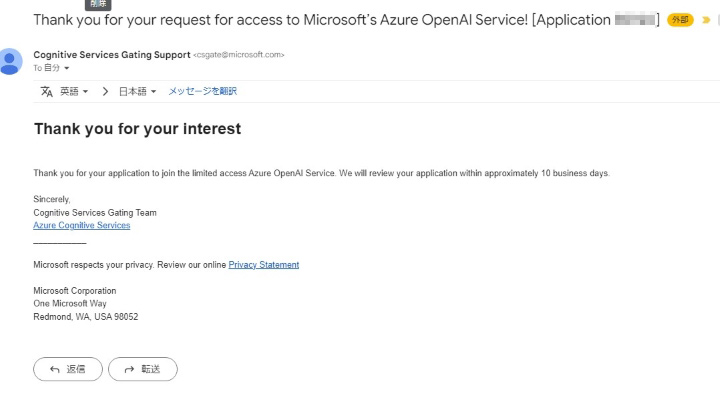
Task: Click the yellow importance marker icon
Action: (706, 20)
